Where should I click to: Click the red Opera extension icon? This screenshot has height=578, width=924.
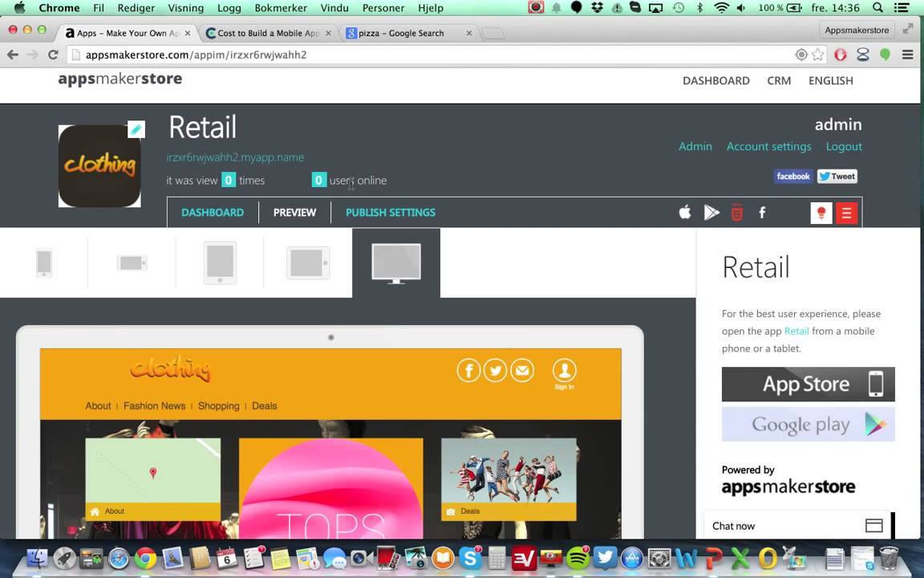point(841,55)
